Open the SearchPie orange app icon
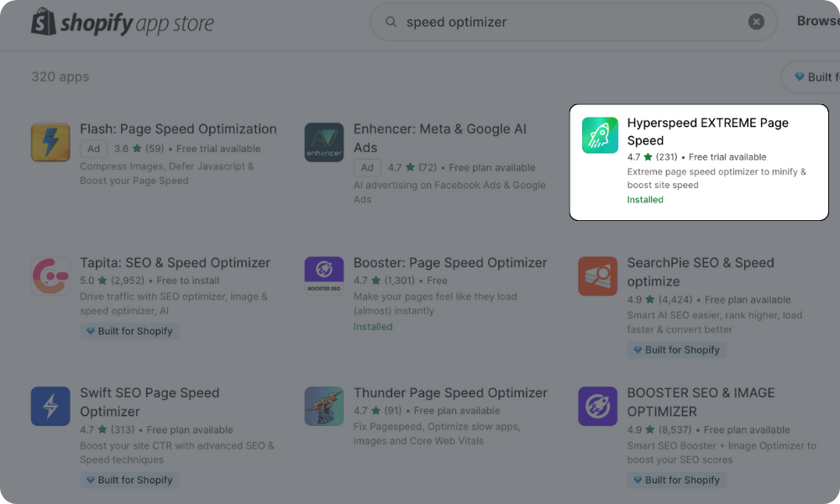The height and width of the screenshot is (504, 840). pyautogui.click(x=597, y=276)
